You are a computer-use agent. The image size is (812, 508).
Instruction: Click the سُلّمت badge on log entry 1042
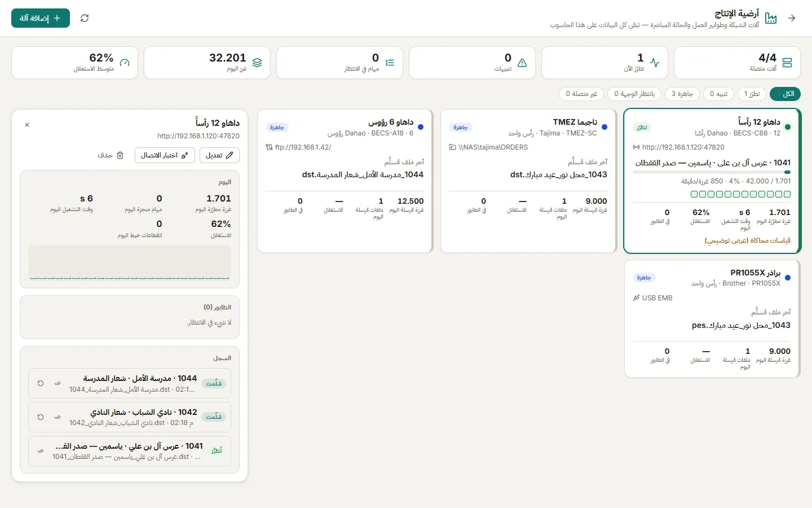point(214,417)
